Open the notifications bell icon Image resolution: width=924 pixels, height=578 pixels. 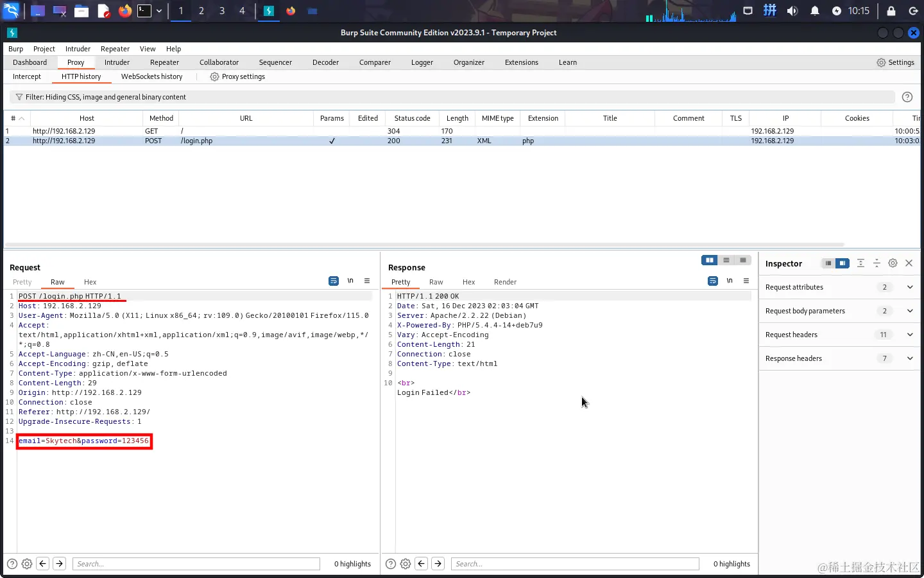[815, 11]
